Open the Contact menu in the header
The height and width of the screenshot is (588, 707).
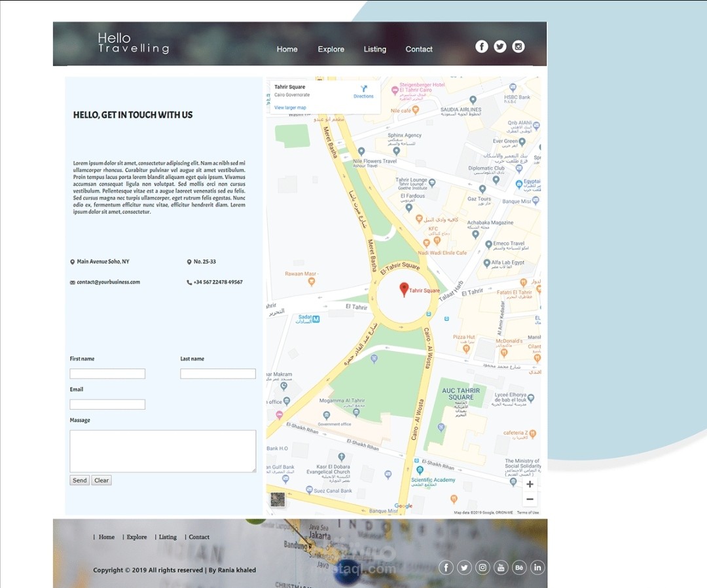pyautogui.click(x=419, y=49)
